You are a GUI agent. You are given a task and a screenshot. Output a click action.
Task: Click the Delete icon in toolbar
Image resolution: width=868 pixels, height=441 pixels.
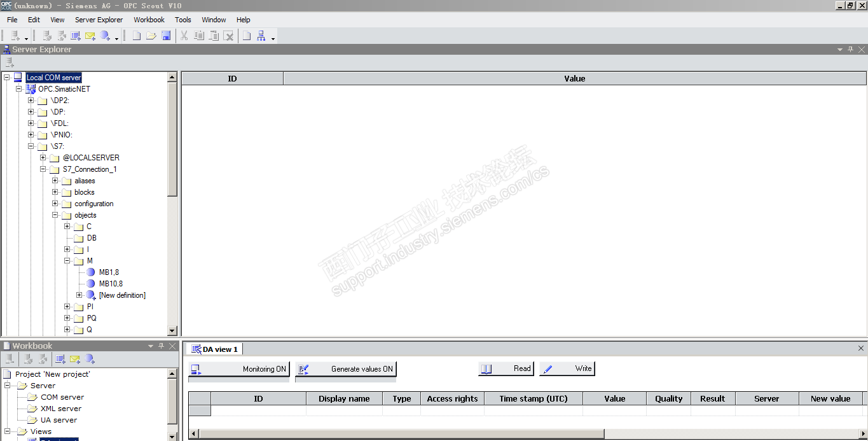click(x=229, y=36)
